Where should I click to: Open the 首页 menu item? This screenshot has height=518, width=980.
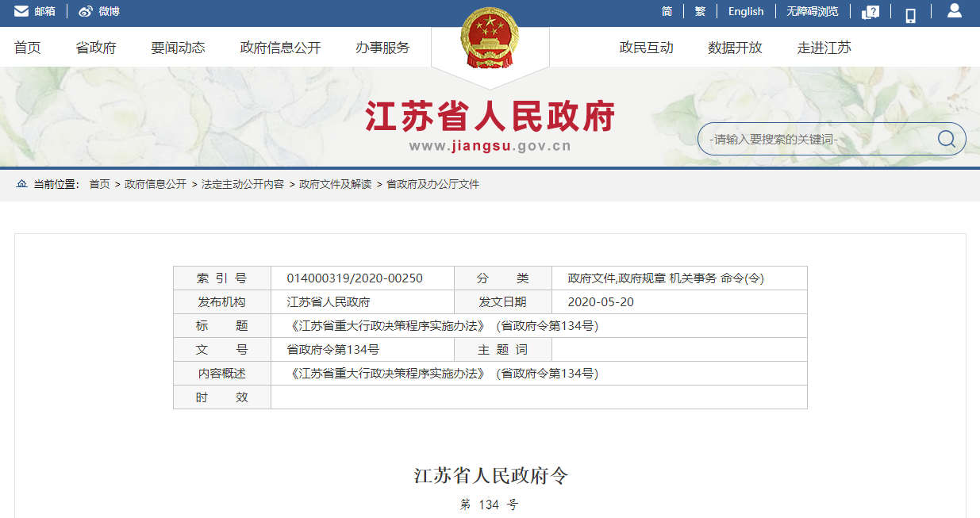pyautogui.click(x=28, y=48)
